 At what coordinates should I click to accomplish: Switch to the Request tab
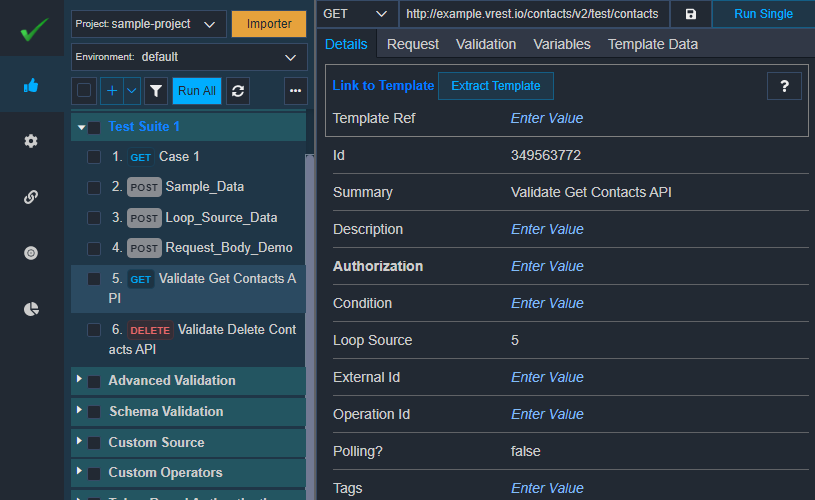point(413,44)
